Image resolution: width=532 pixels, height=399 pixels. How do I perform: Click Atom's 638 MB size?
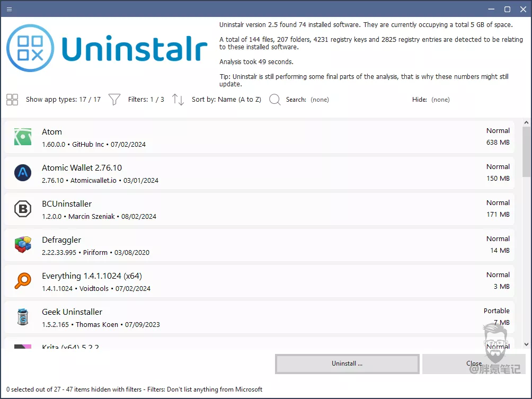(x=498, y=142)
